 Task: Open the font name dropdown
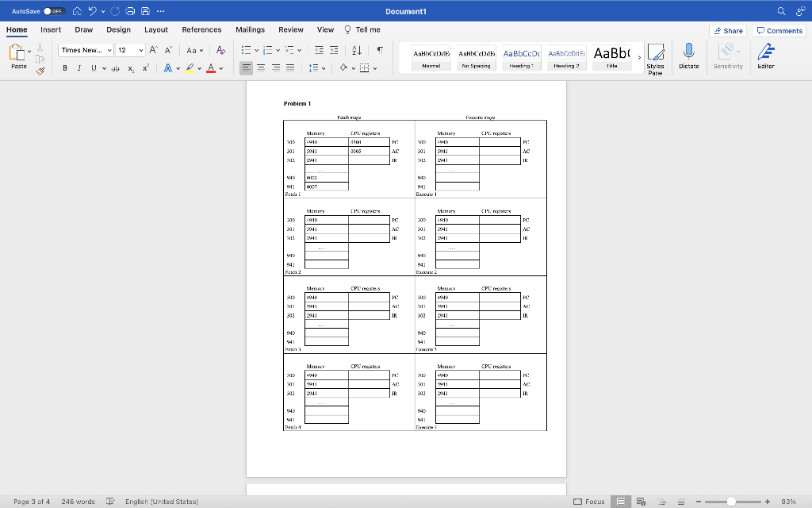coord(84,49)
